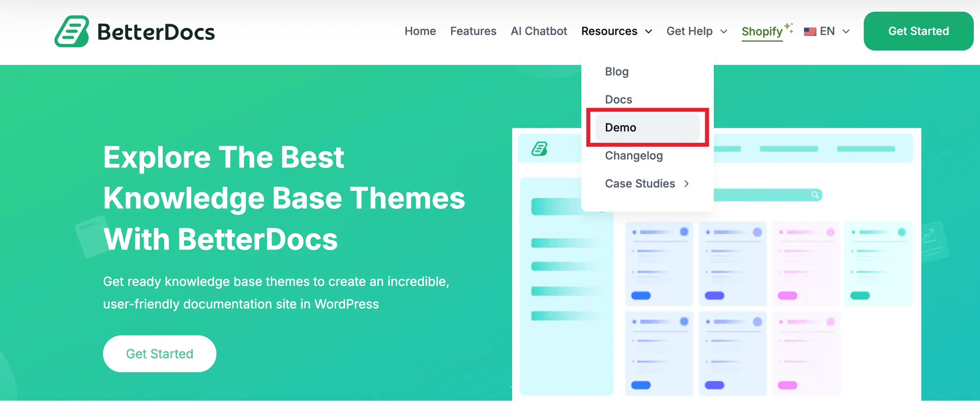
Task: Open Case Studies menu entry
Action: click(640, 184)
